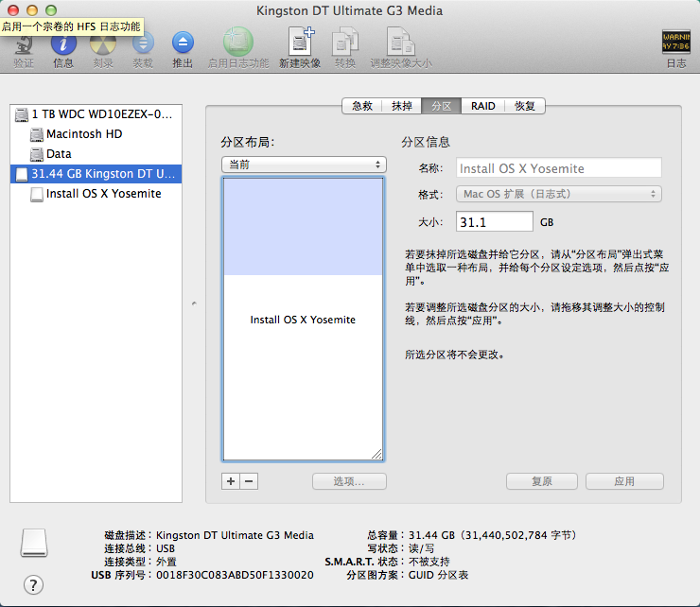Viewport: 700px width, 607px height.
Task: Open the 分区布局 layout dropdown (当前)
Action: [x=304, y=165]
